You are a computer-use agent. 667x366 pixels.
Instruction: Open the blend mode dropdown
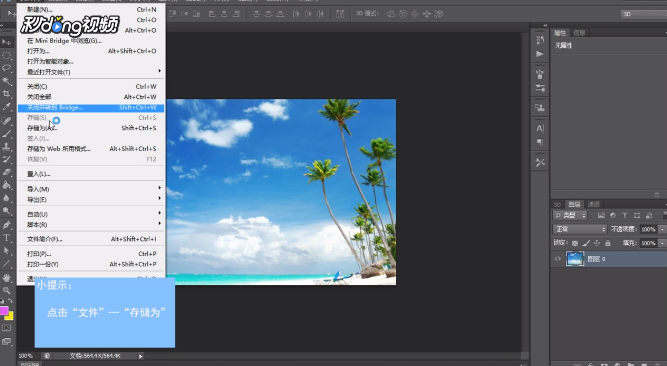580,229
